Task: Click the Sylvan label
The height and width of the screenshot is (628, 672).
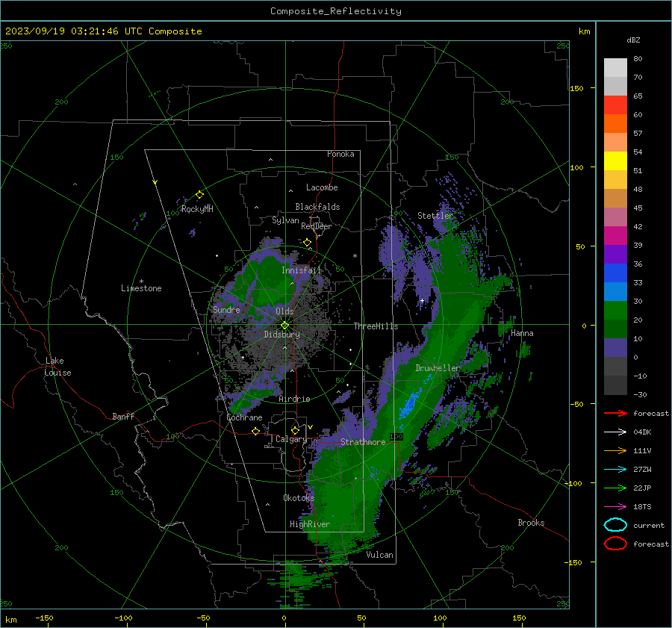Action: (285, 220)
